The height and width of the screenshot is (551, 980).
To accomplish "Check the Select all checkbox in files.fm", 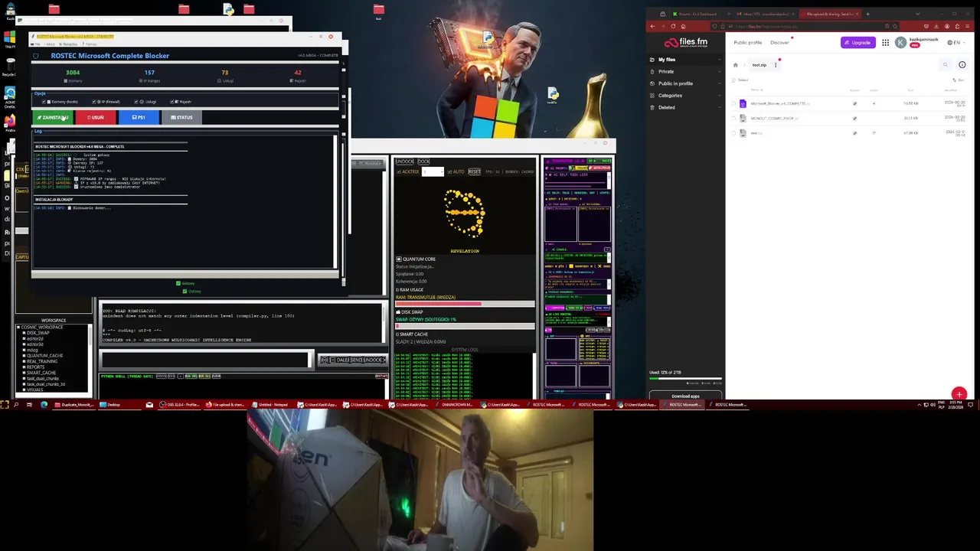I will pos(734,80).
